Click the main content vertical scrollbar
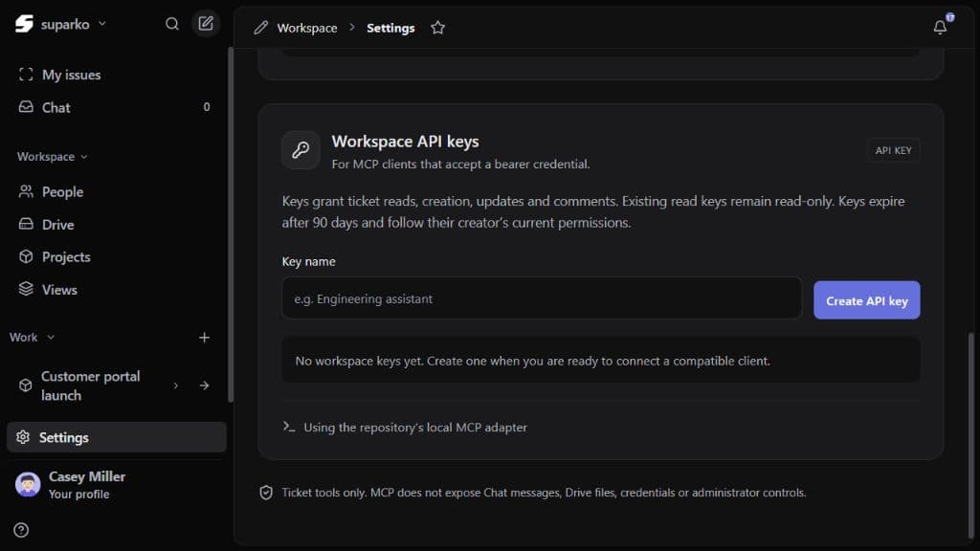Viewport: 980px width, 551px height. click(x=970, y=435)
